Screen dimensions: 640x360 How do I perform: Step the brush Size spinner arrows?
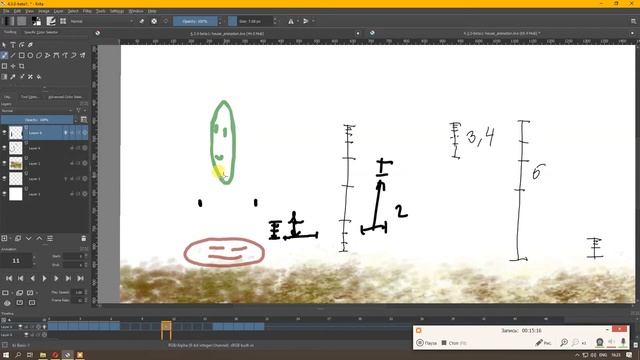[x=275, y=21]
